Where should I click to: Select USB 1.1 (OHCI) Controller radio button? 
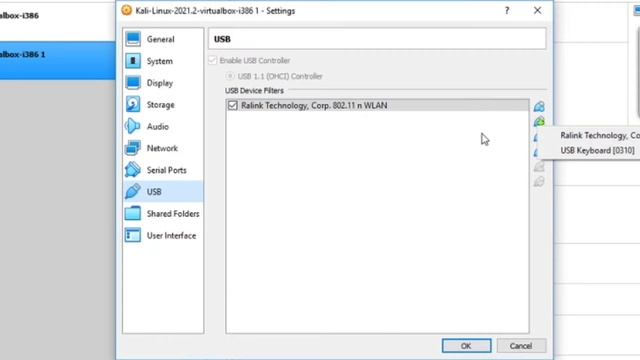pos(230,76)
